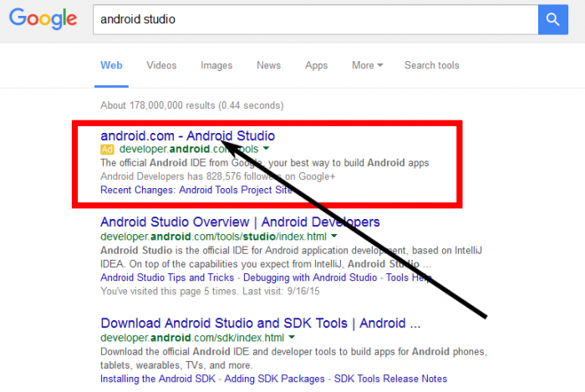Open Android Studio Overview | Android Developers result
Screen dimensions: 585x392
click(240, 222)
